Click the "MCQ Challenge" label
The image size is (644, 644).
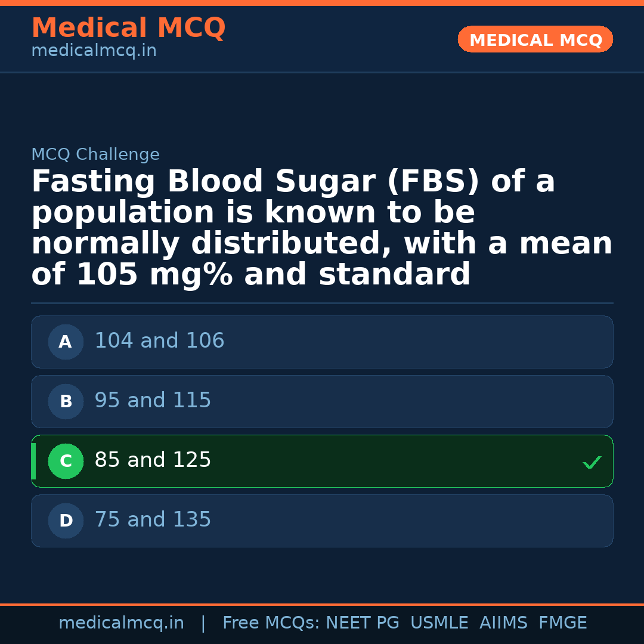coord(95,155)
